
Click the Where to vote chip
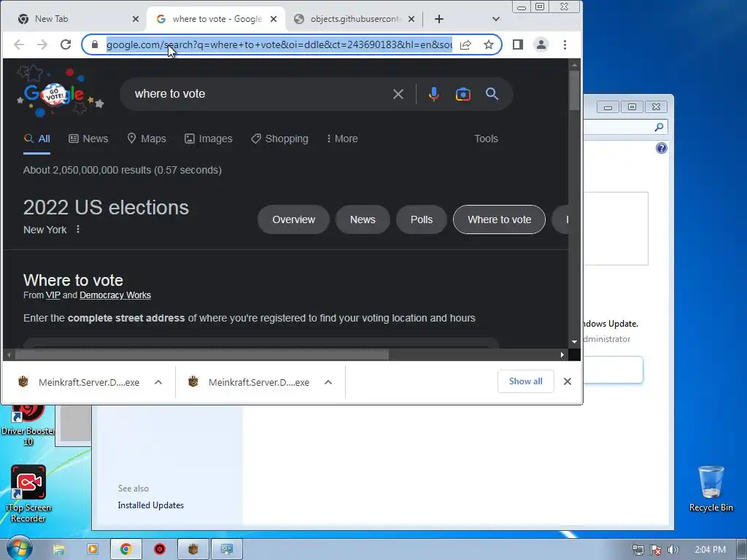pyautogui.click(x=499, y=219)
